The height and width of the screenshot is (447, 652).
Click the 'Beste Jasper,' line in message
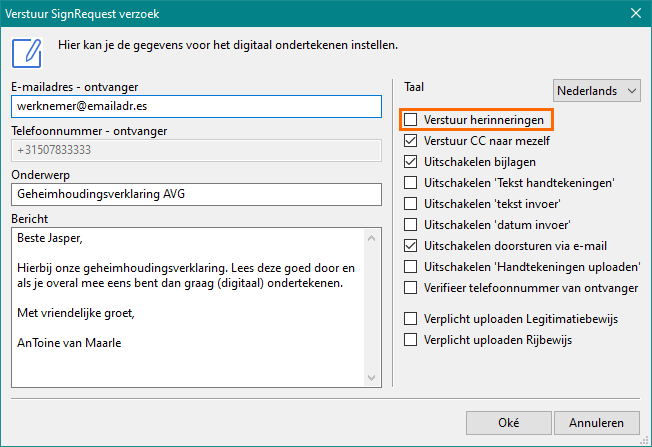pos(50,238)
